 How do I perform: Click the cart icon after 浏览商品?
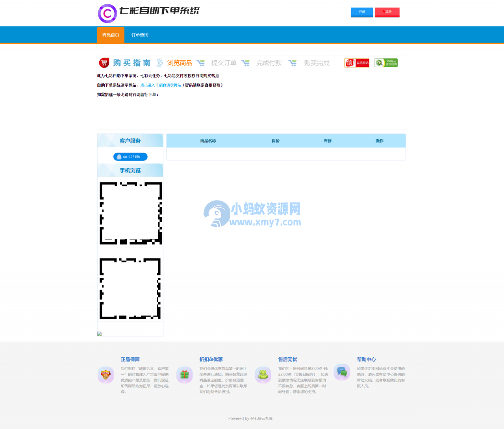(201, 63)
